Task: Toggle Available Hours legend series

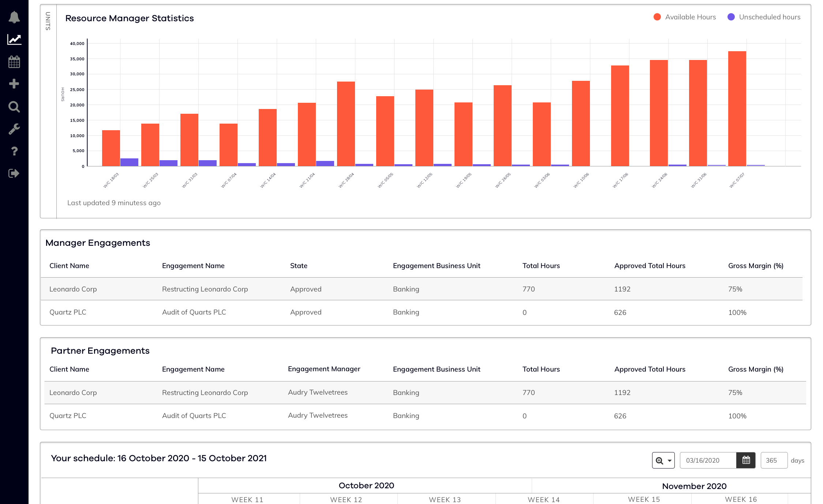Action: point(685,17)
